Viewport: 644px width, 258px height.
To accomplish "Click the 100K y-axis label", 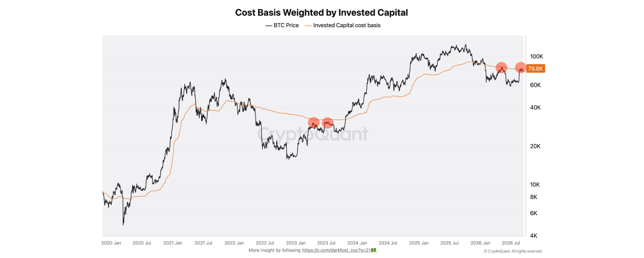I will pyautogui.click(x=536, y=56).
